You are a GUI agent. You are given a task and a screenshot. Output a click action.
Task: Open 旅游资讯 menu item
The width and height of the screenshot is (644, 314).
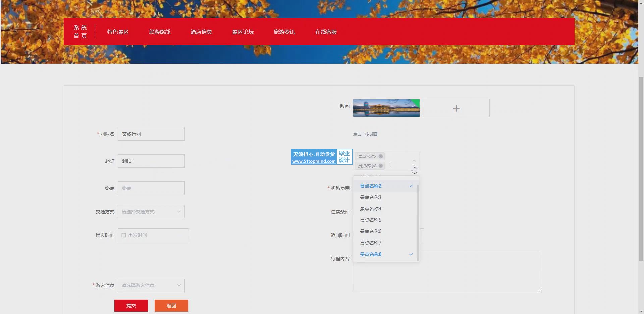click(284, 32)
